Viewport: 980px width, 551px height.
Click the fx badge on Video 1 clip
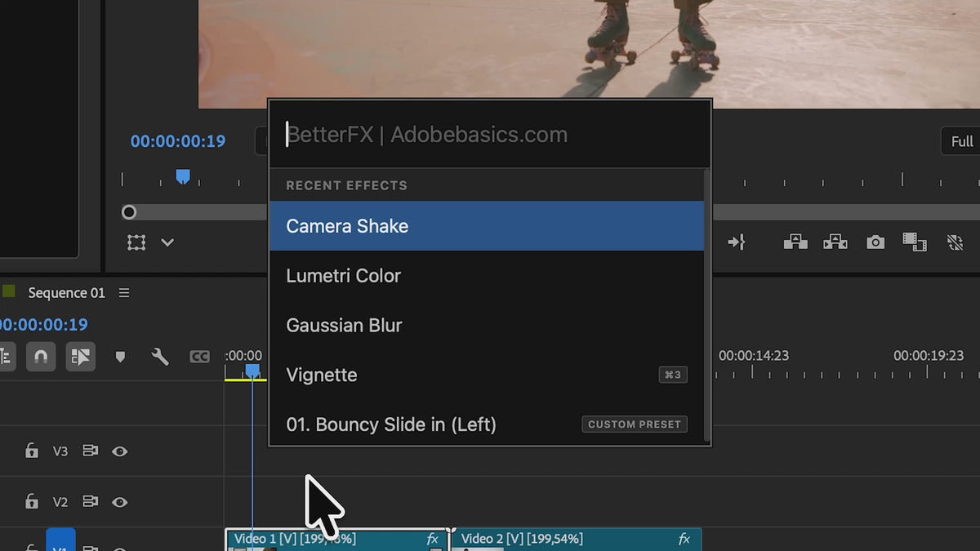pos(433,540)
